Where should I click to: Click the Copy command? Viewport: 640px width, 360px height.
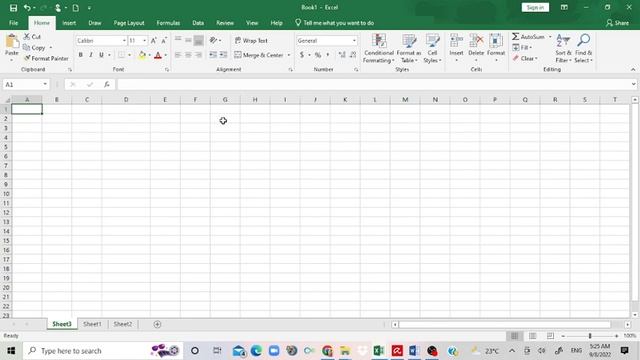click(34, 47)
